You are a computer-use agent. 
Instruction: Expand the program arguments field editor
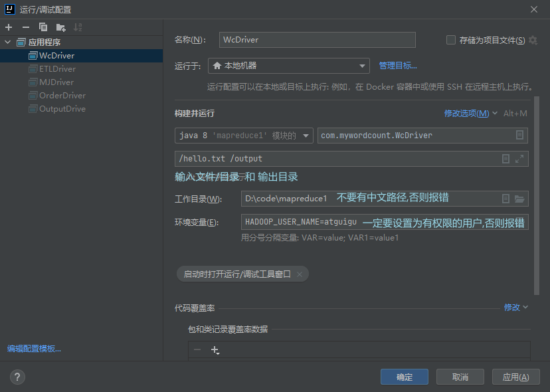[519, 159]
